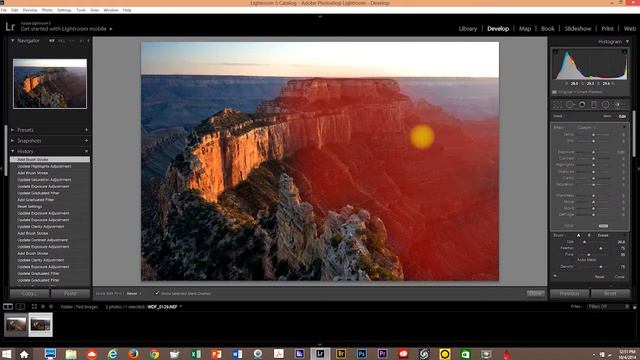
Task: Click the Done button
Action: [x=535, y=293]
